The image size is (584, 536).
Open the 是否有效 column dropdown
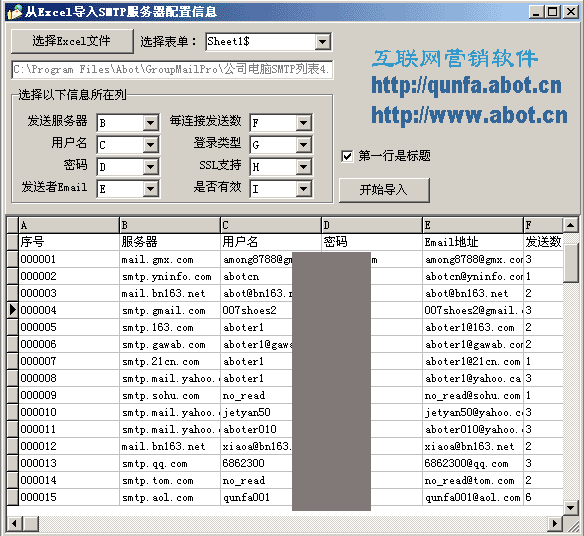point(304,189)
